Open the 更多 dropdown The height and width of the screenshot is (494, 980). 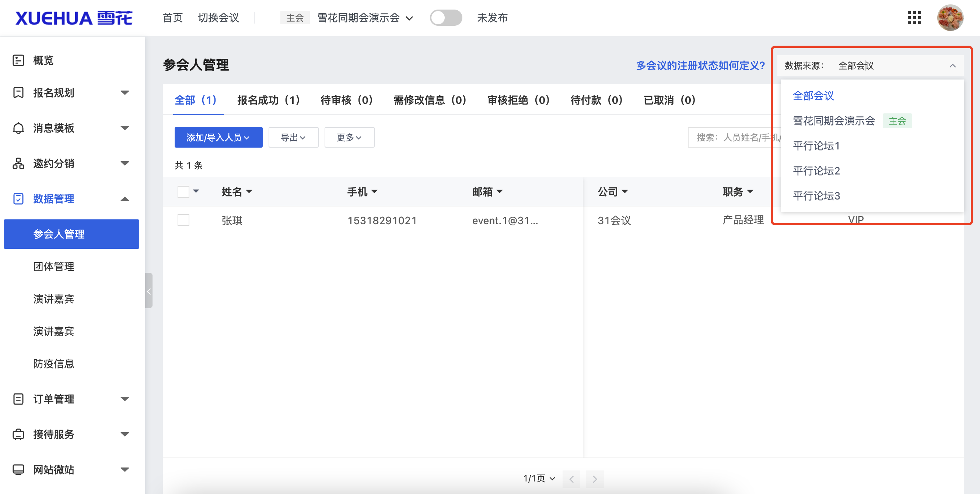349,137
